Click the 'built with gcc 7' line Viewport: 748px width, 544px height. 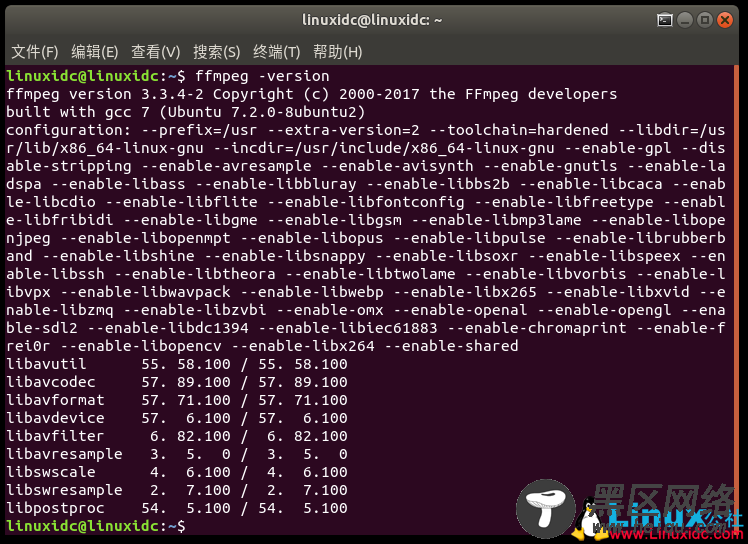coord(186,112)
